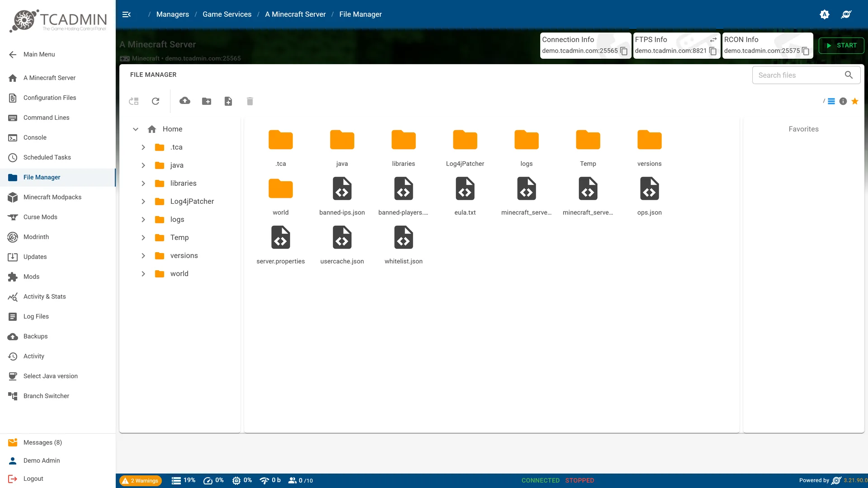
Task: Collapse the sidebar with the hamburger icon
Action: coord(127,14)
